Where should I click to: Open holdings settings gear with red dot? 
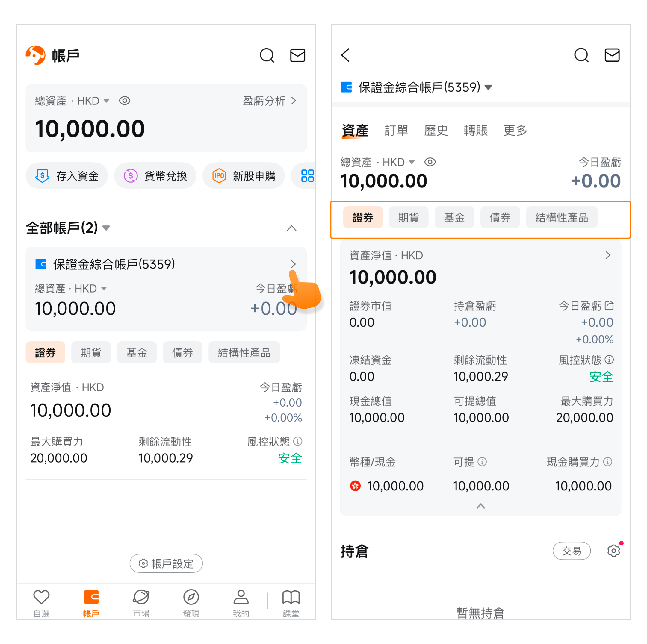[x=613, y=551]
